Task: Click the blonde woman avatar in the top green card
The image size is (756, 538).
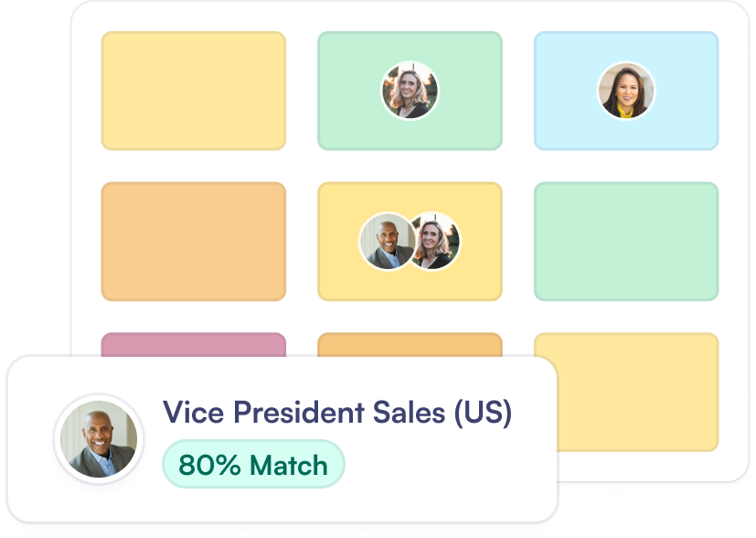Action: click(410, 91)
